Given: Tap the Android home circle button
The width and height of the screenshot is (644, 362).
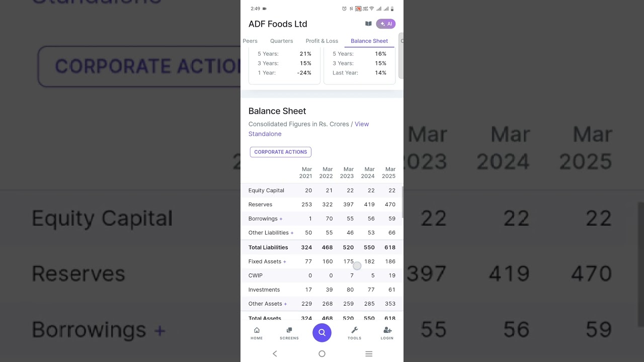Looking at the screenshot, I should [x=322, y=354].
